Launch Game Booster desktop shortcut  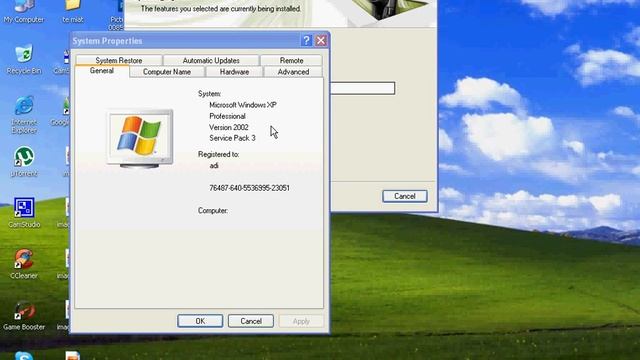click(x=24, y=315)
